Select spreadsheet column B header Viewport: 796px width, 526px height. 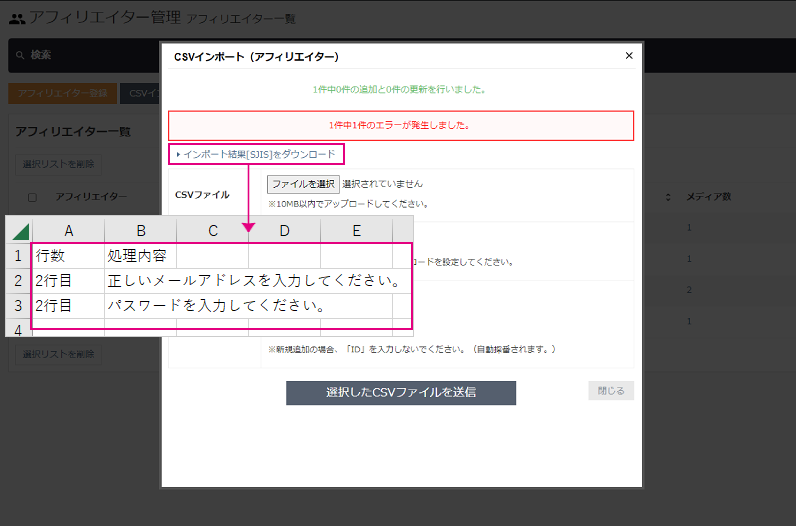tap(141, 231)
